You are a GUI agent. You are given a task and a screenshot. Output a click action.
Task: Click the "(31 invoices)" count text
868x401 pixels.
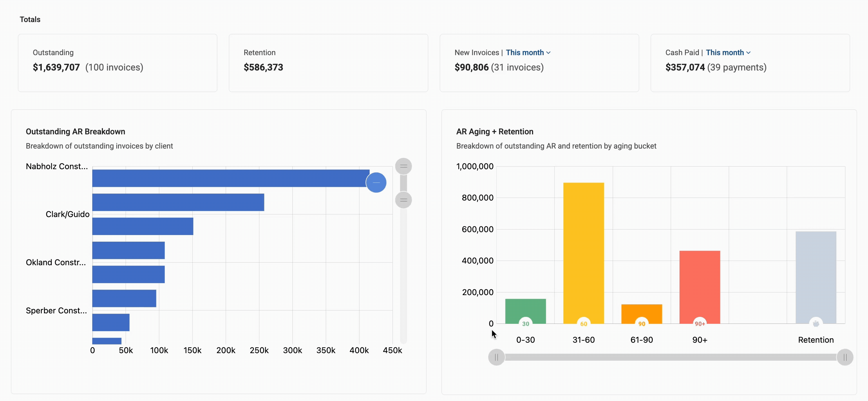[517, 67]
